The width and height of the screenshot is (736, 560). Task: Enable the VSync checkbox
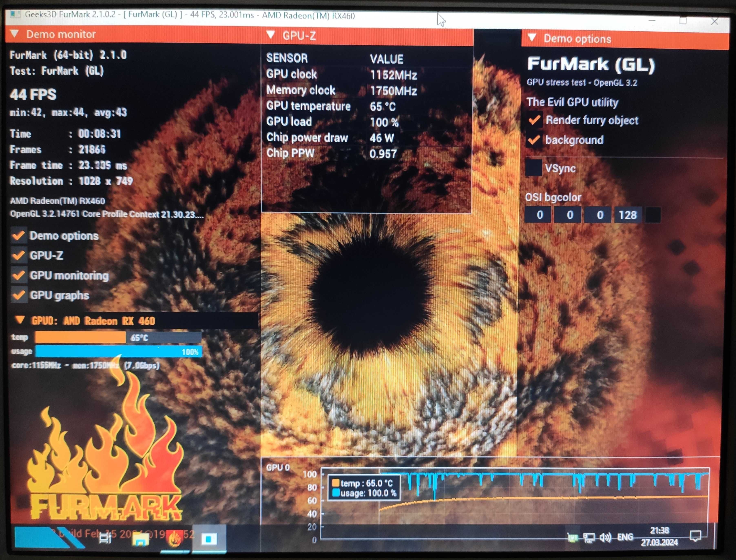pyautogui.click(x=533, y=168)
